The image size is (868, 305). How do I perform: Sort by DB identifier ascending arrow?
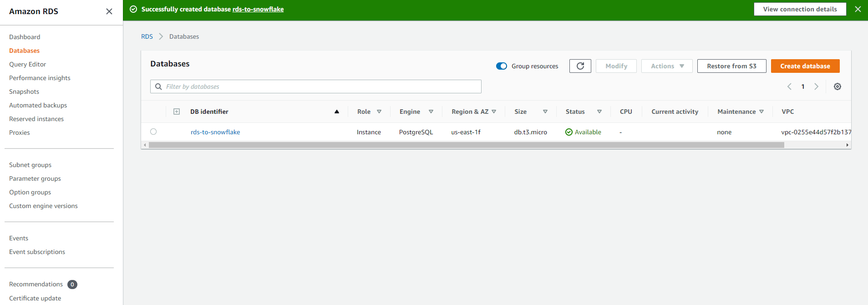click(337, 112)
